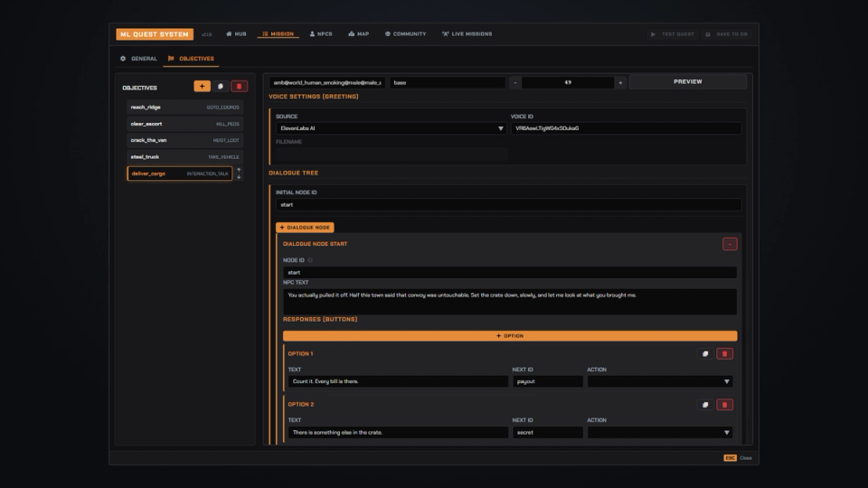Click the NPC TEXT textarea
Image resolution: width=868 pixels, height=488 pixels.
(x=510, y=302)
